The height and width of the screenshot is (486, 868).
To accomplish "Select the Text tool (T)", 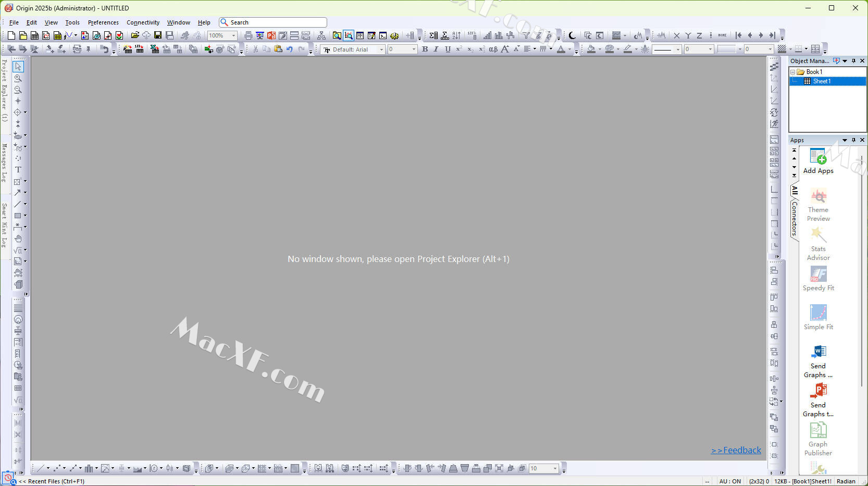I will [x=18, y=170].
